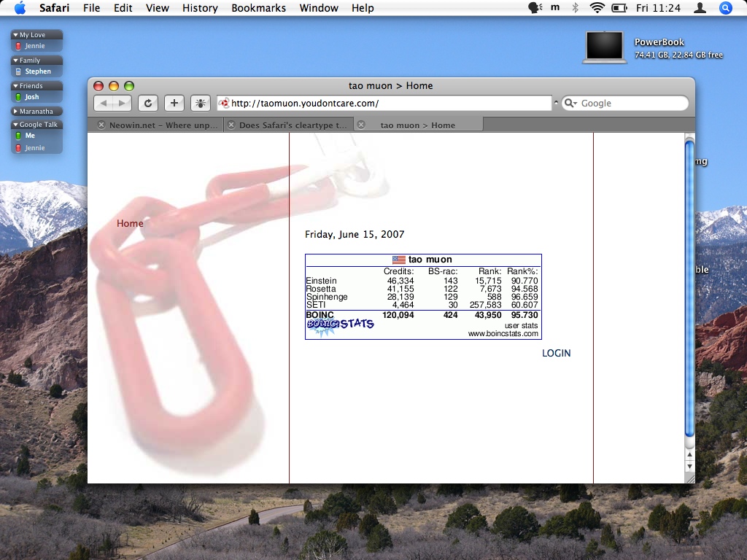
Task: Click Jennie's status icon under Google Talk
Action: click(x=18, y=148)
